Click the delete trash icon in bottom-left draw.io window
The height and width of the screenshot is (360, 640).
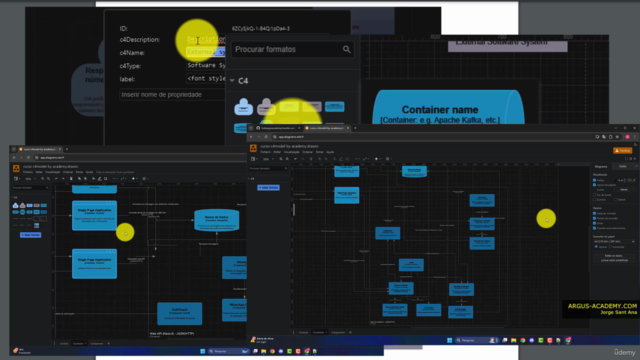tap(71, 179)
